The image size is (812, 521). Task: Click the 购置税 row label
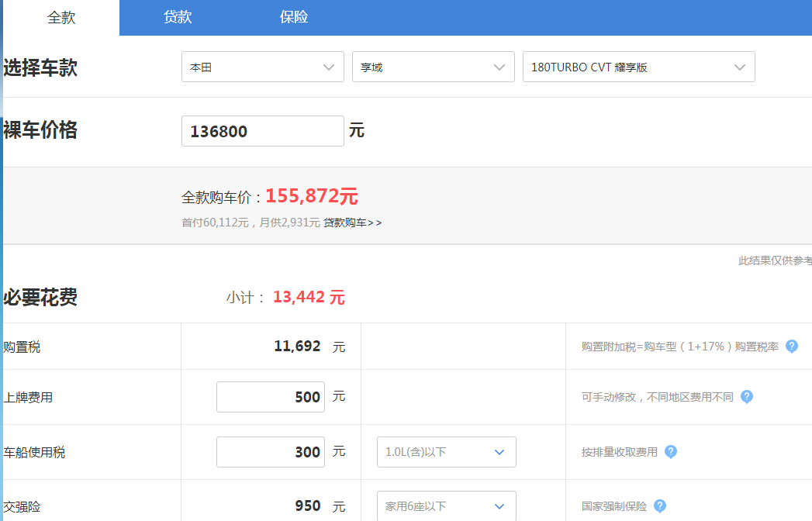coord(22,347)
